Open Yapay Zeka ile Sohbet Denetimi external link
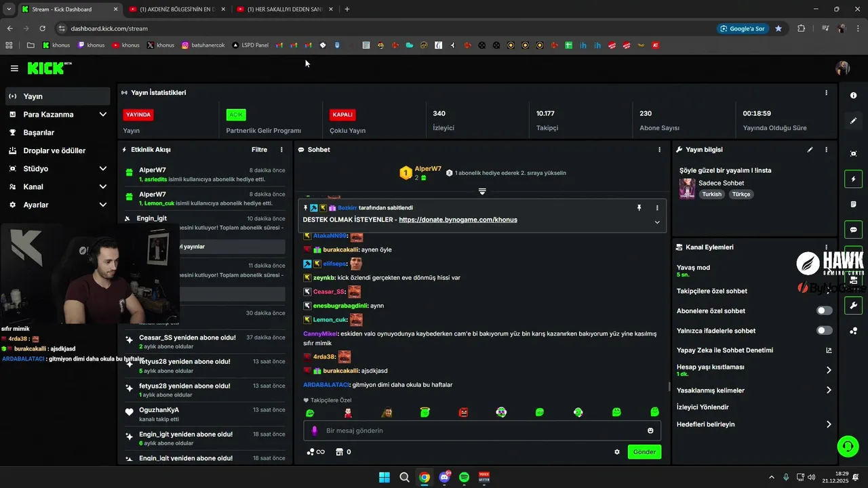The image size is (868, 488). 829,350
